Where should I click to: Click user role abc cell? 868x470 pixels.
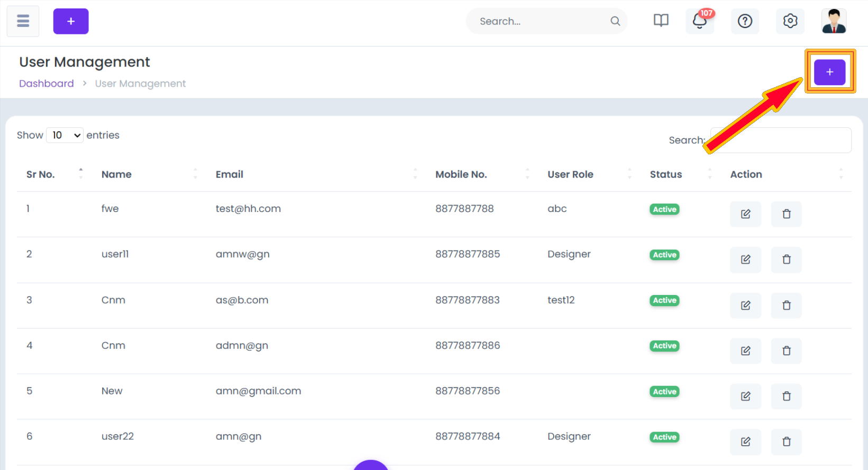tap(557, 209)
